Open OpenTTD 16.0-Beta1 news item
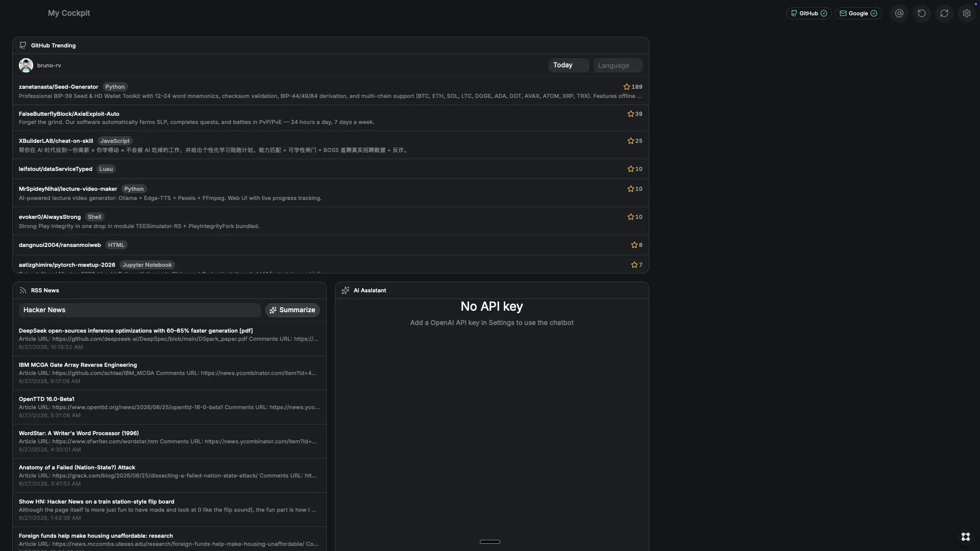This screenshot has width=980, height=551. (169, 407)
